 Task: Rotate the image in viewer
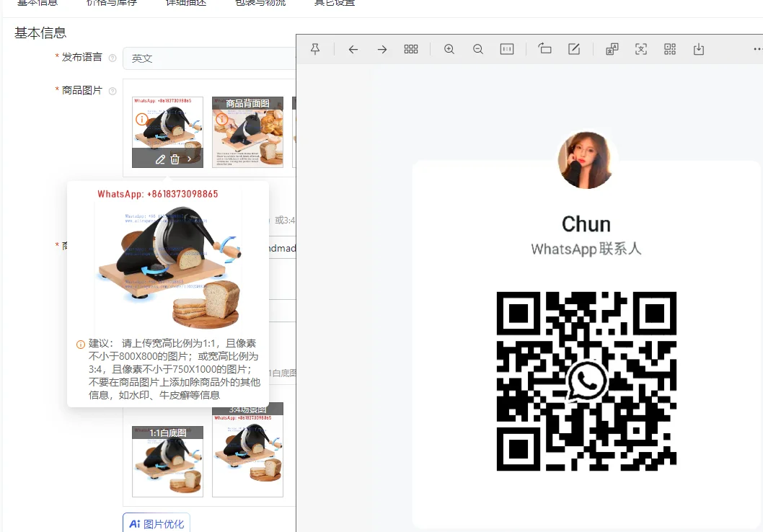[544, 48]
